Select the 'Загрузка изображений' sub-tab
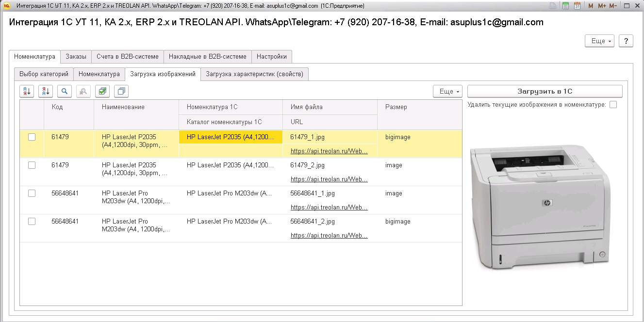The image size is (644, 322). [x=163, y=74]
